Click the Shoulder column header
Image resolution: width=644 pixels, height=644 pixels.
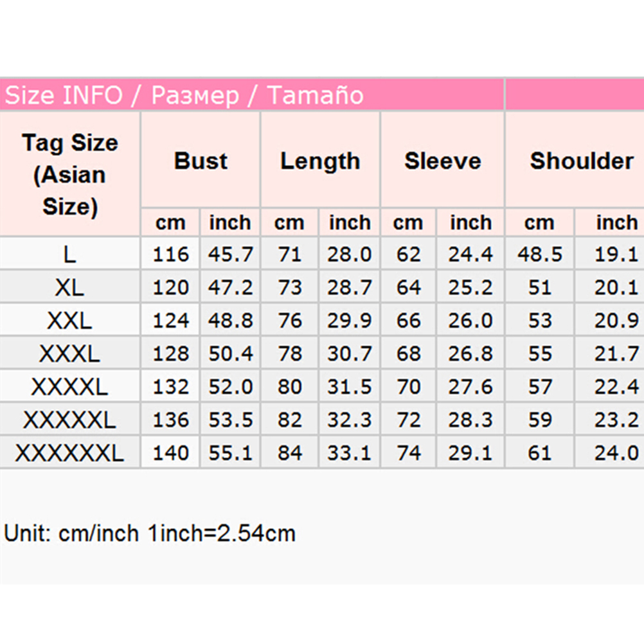pos(582,161)
